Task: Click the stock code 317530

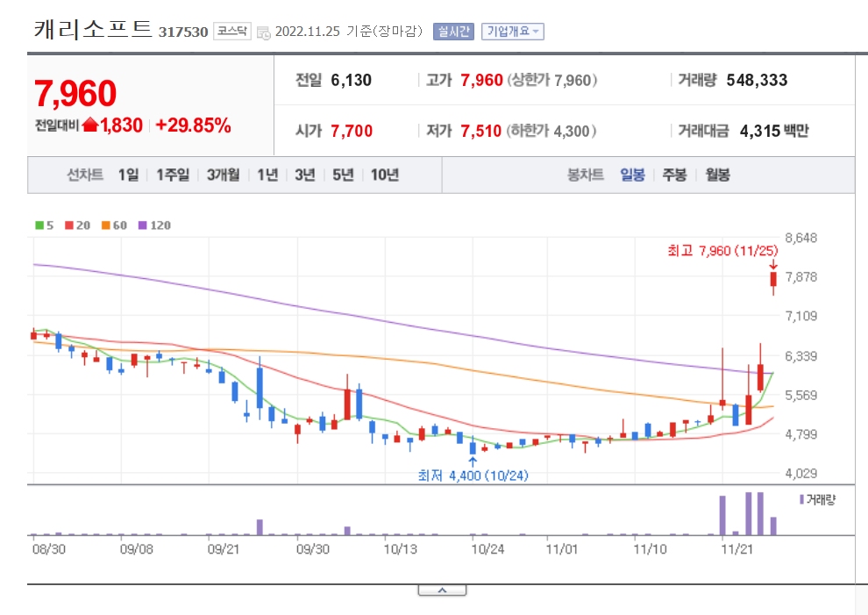Action: tap(183, 32)
